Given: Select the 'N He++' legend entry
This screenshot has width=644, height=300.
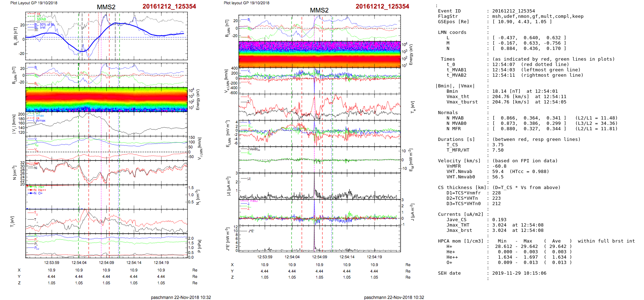Looking at the screenshot, I should [x=39, y=190].
